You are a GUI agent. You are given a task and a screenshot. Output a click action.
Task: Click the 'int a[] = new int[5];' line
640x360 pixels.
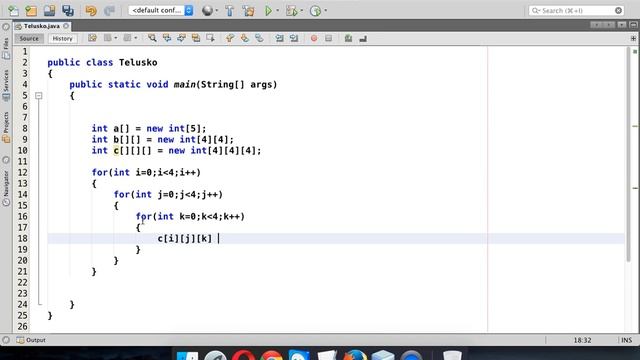149,129
